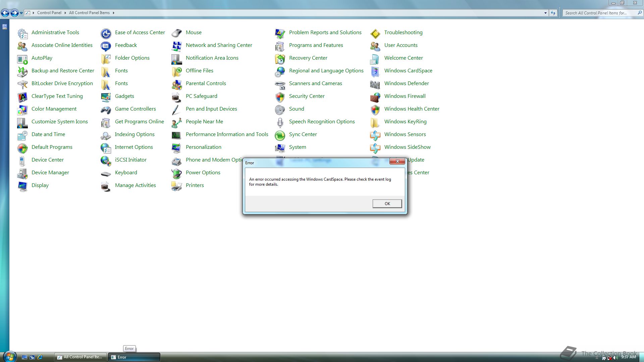Open the Windows SideShow link
644x362 pixels.
tap(407, 147)
